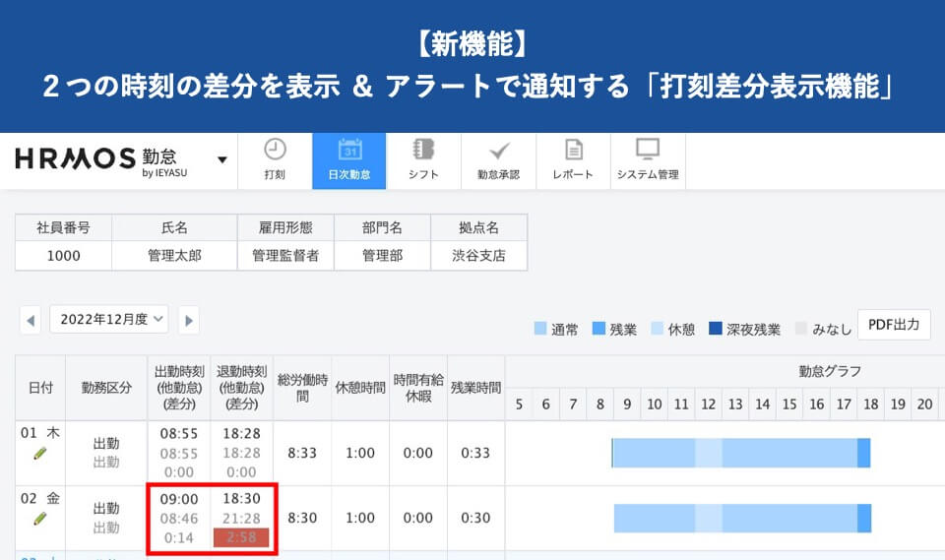Click the 0:33 overtime cell
The height and width of the screenshot is (560, 945).
[x=475, y=453]
